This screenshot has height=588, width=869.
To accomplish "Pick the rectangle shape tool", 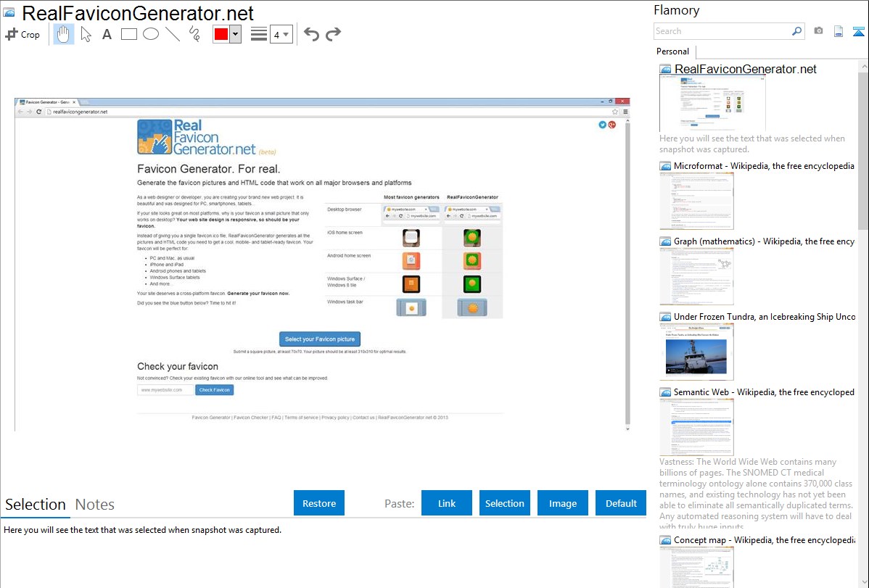I will click(x=129, y=34).
